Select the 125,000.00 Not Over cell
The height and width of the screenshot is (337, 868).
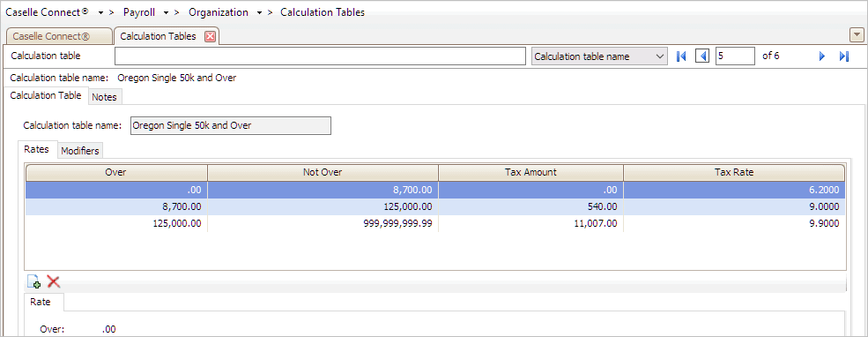pos(323,206)
